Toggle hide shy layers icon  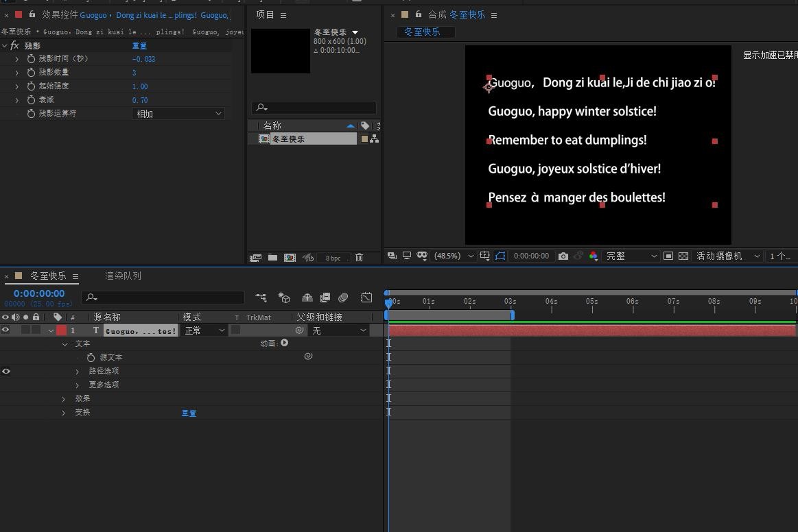click(x=307, y=298)
